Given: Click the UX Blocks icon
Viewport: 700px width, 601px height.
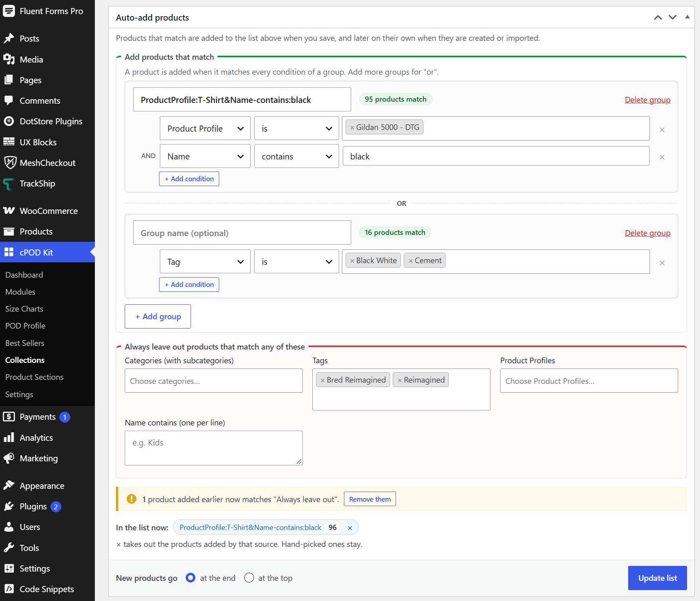Looking at the screenshot, I should point(9,142).
